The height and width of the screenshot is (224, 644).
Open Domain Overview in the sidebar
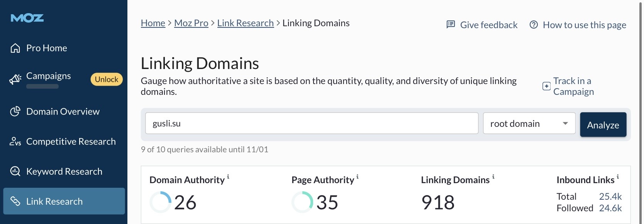tap(64, 111)
